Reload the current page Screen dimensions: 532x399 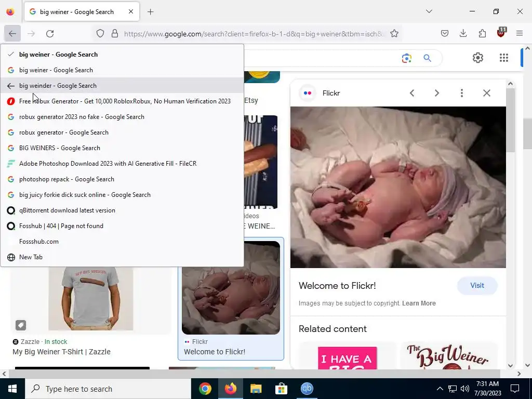click(50, 33)
